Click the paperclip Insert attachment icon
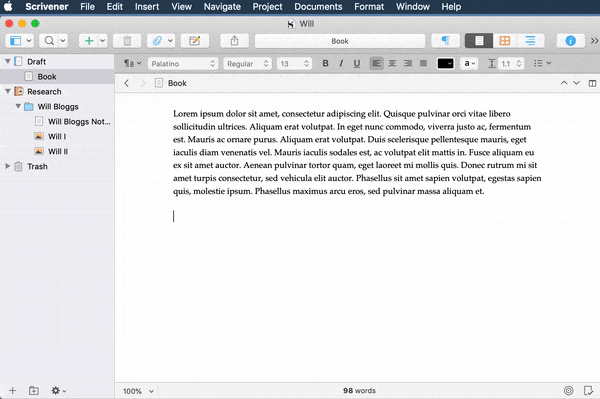600x399 pixels. (x=157, y=41)
